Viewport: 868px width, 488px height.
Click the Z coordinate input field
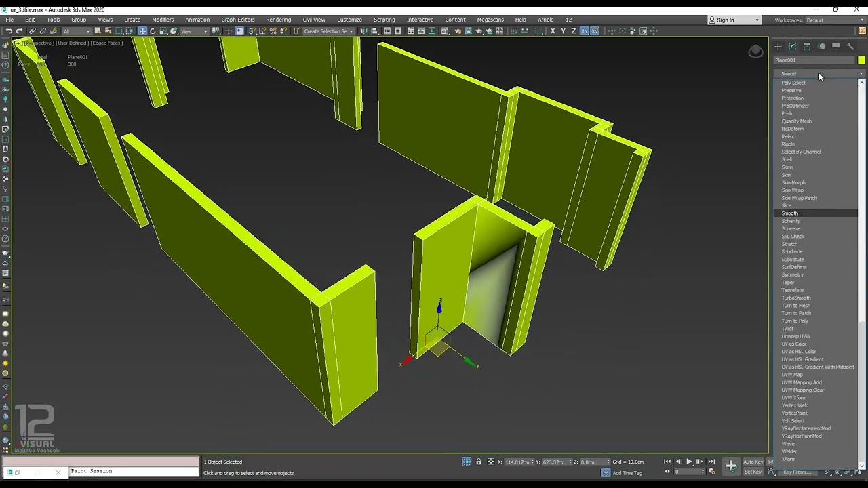point(593,462)
